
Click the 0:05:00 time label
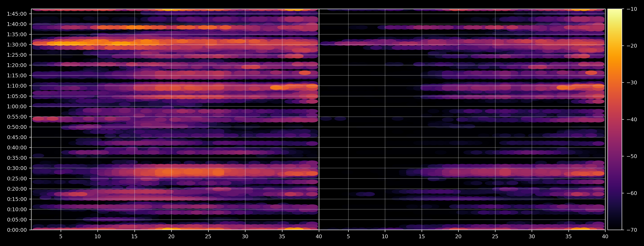[17, 220]
